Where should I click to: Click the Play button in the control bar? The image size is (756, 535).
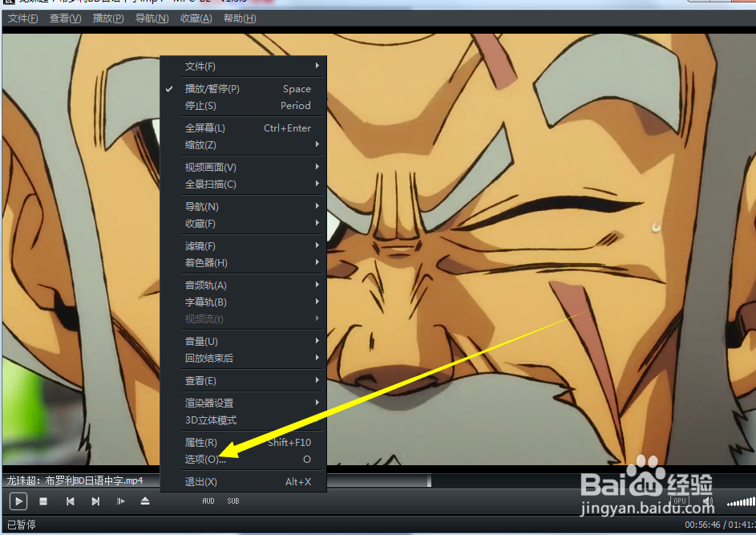(x=18, y=501)
